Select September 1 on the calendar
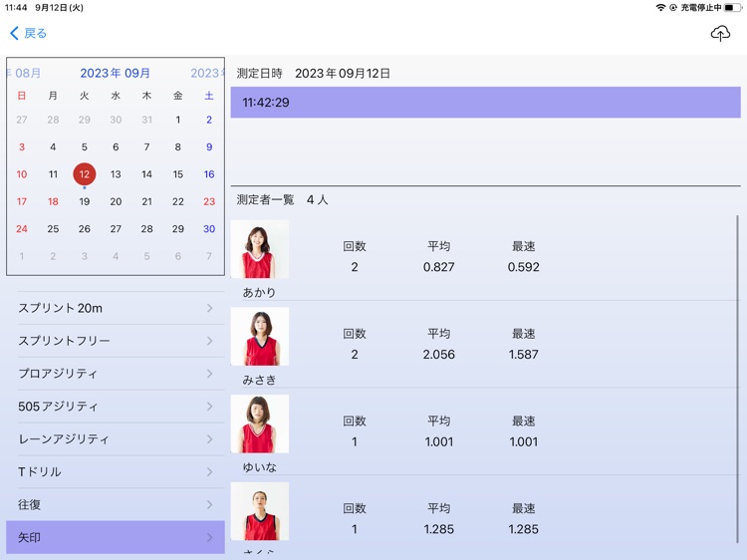The width and height of the screenshot is (747, 560). (177, 120)
